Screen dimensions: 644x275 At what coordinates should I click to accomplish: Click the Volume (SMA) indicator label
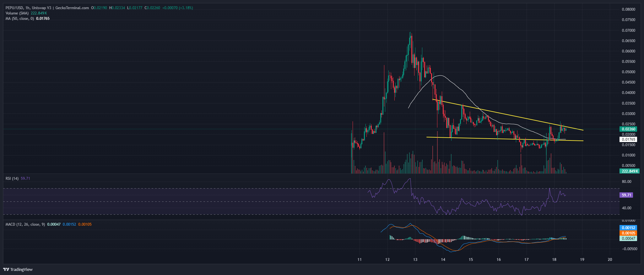pyautogui.click(x=17, y=13)
